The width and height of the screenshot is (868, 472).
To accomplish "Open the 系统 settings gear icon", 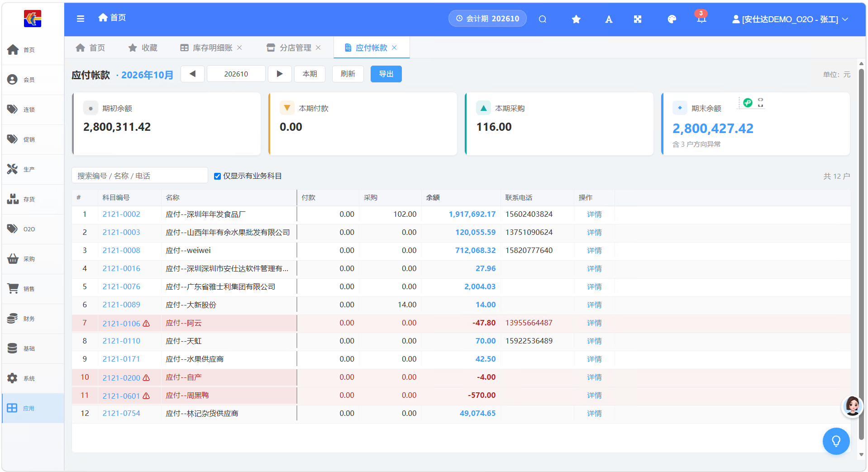I will pos(13,378).
